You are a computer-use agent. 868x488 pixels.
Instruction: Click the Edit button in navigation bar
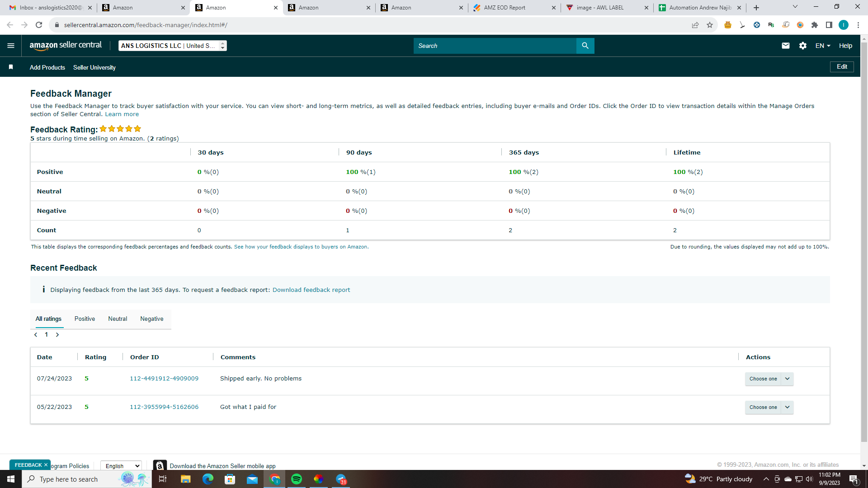point(842,67)
